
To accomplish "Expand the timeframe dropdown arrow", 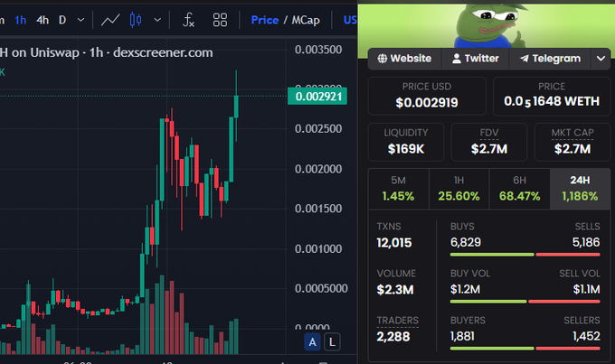I will coord(80,20).
